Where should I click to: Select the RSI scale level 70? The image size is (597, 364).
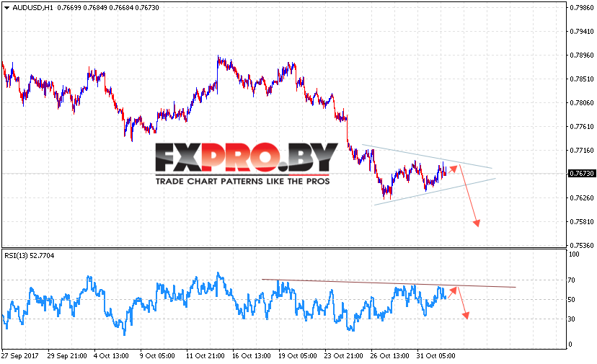point(572,280)
